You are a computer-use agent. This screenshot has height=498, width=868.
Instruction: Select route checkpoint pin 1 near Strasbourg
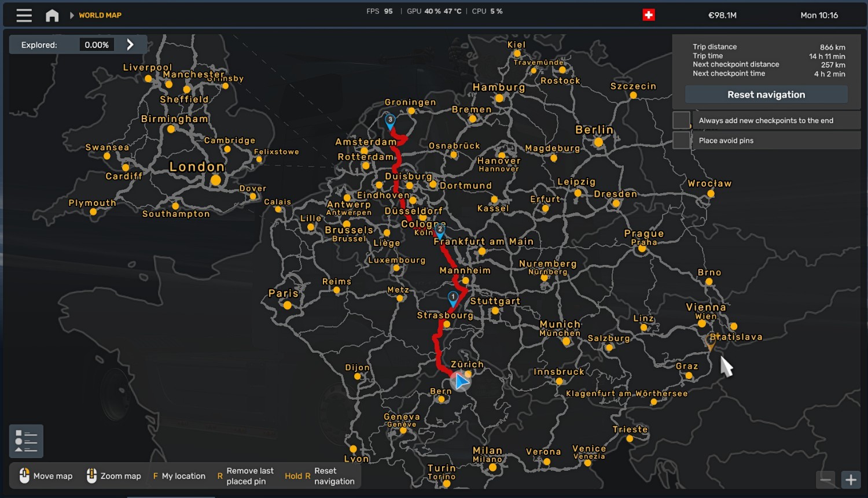(x=453, y=298)
